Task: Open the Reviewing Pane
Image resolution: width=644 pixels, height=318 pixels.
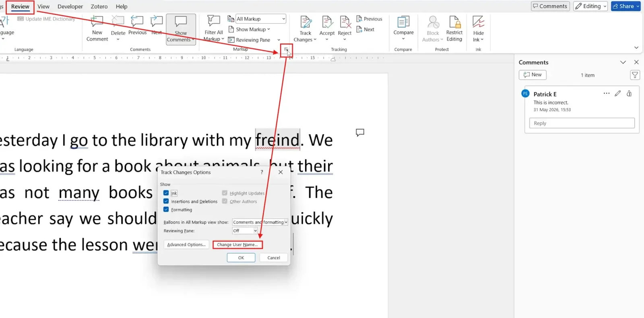Action: click(249, 40)
